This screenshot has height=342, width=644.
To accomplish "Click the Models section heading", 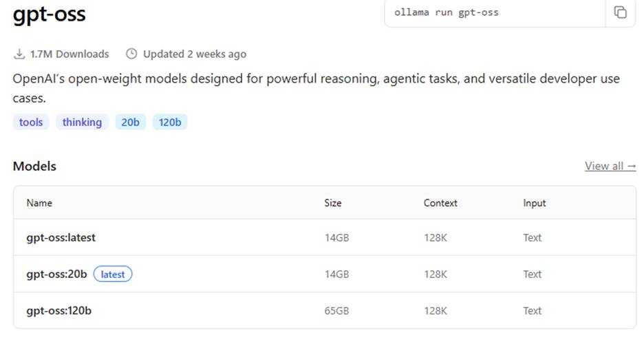I will (34, 167).
